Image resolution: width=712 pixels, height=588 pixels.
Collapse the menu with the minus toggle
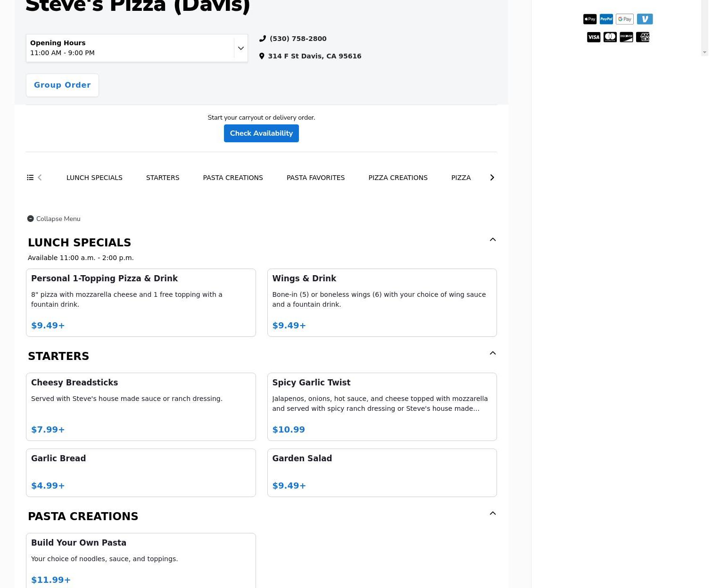click(31, 219)
